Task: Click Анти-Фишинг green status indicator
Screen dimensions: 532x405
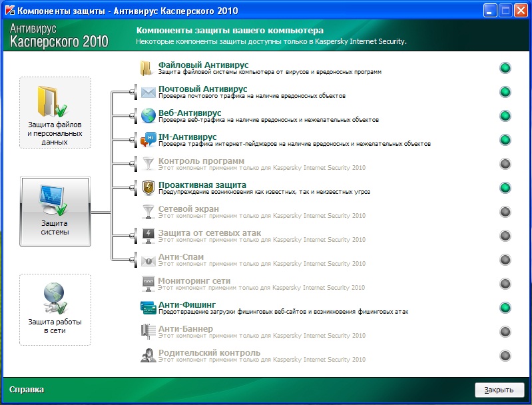Action: 505,308
